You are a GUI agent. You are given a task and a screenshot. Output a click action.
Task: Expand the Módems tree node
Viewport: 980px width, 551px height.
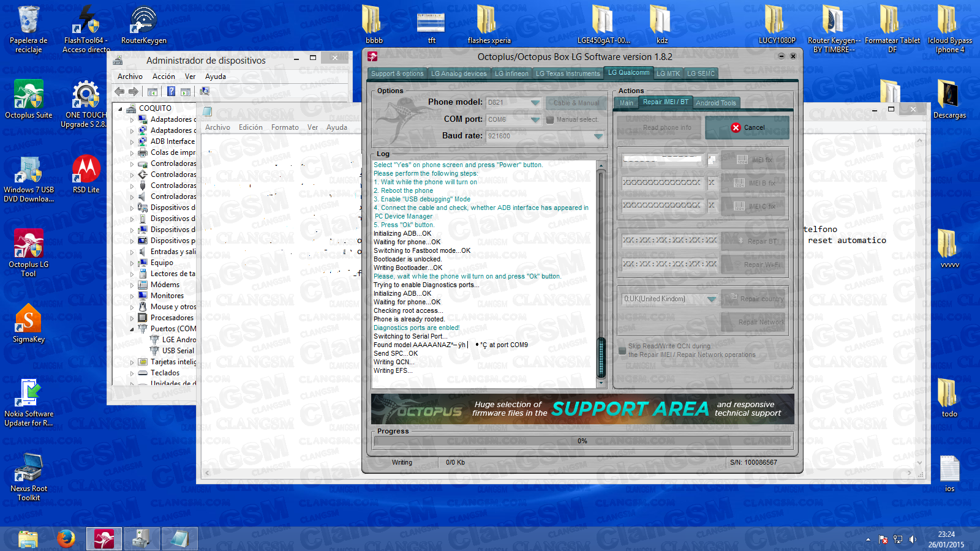[x=132, y=285]
